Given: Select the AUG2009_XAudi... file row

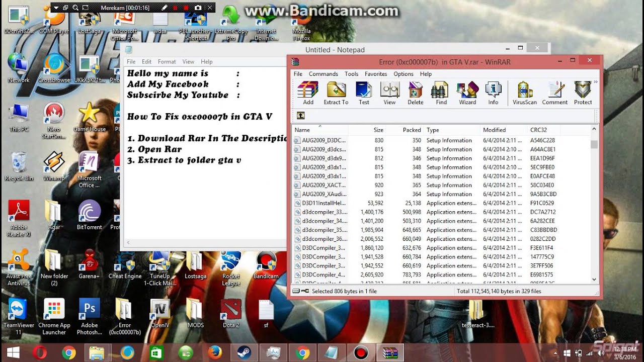Looking at the screenshot, I should (x=441, y=194).
